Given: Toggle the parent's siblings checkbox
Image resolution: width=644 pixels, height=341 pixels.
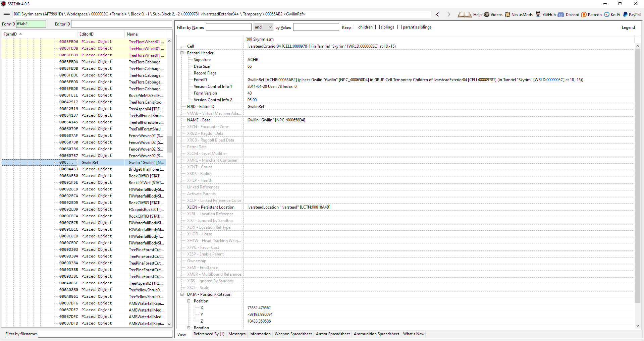Looking at the screenshot, I should (x=399, y=27).
